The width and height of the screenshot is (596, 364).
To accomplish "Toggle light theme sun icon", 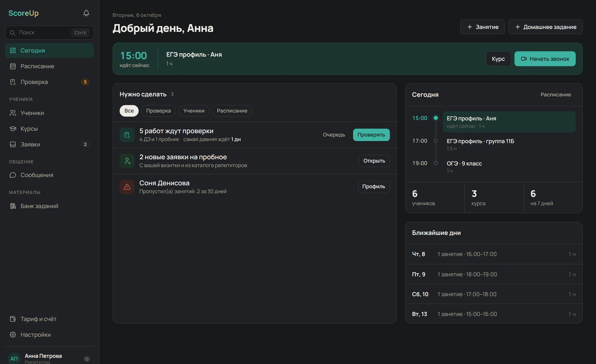I will pos(87,359).
